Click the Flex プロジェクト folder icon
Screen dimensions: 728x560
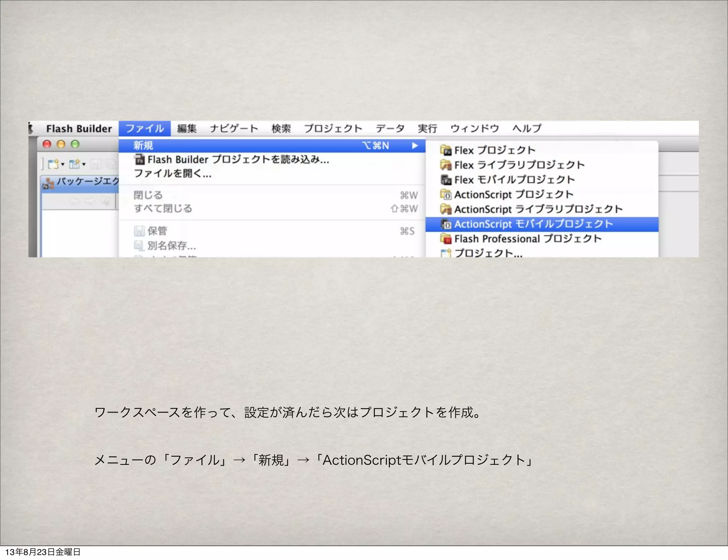(x=446, y=150)
